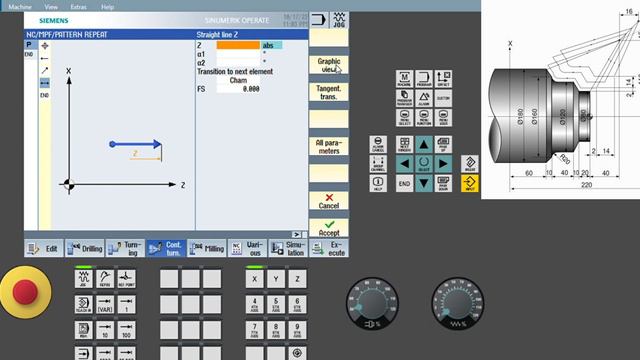Select the increment 100 key

click(127, 330)
